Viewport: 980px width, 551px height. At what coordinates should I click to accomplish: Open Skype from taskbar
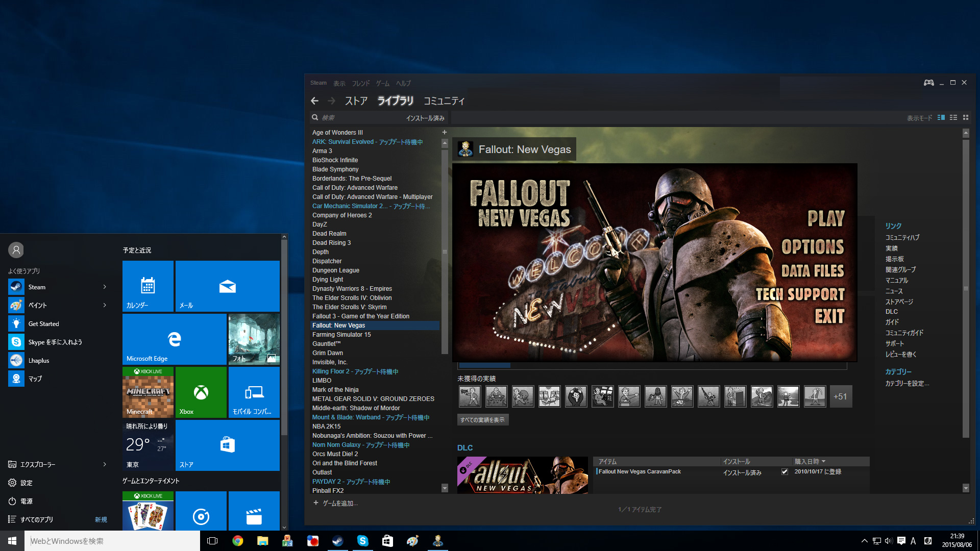click(x=362, y=541)
